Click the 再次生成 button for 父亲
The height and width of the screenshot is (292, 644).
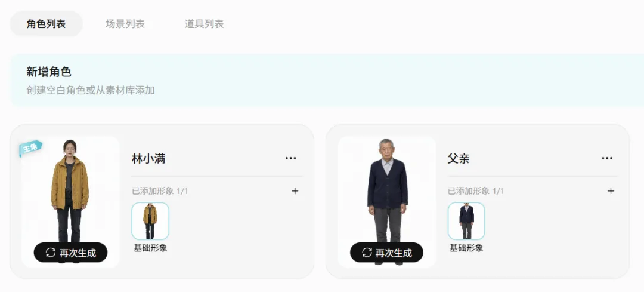pyautogui.click(x=386, y=253)
